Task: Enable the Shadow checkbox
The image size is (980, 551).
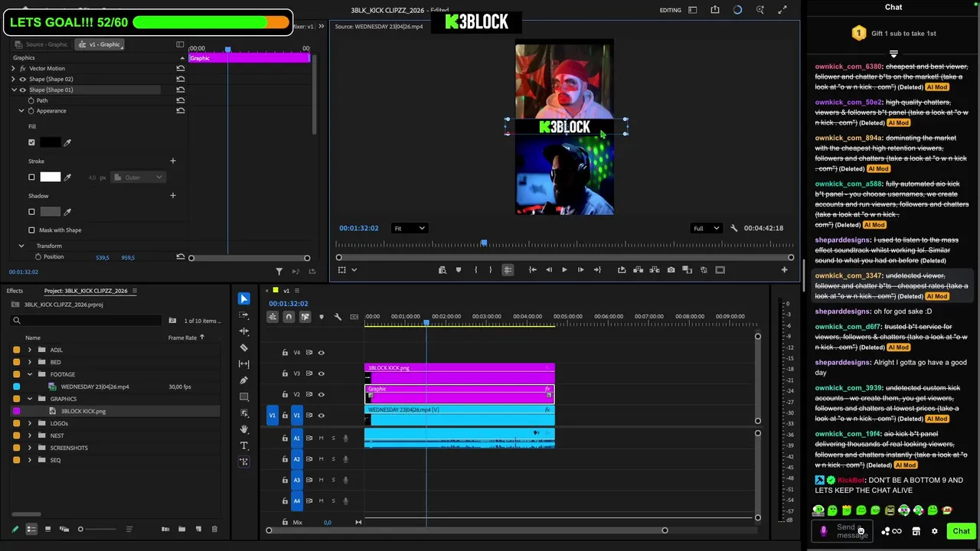Action: pyautogui.click(x=31, y=212)
